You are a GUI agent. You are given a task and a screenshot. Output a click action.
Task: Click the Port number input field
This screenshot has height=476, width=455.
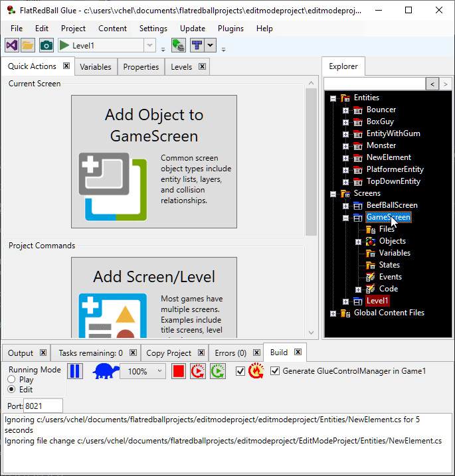tap(43, 406)
